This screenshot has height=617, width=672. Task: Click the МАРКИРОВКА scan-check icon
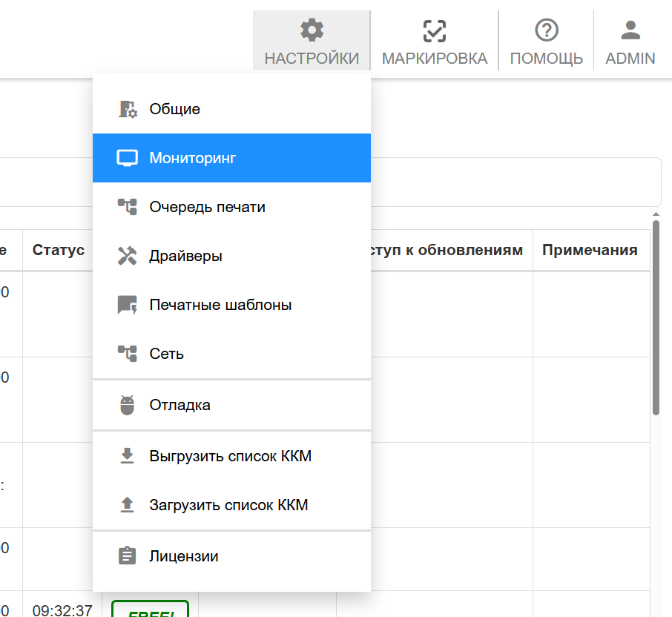pyautogui.click(x=434, y=30)
